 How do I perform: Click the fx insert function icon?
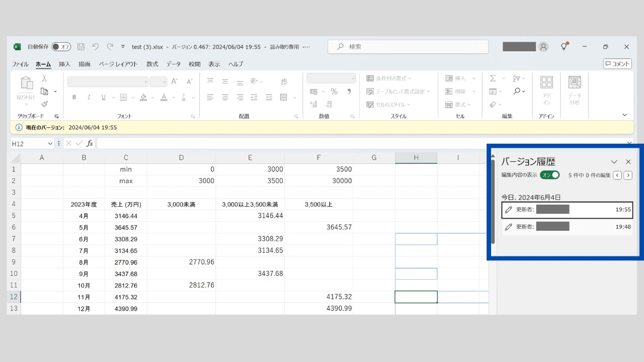coord(90,144)
